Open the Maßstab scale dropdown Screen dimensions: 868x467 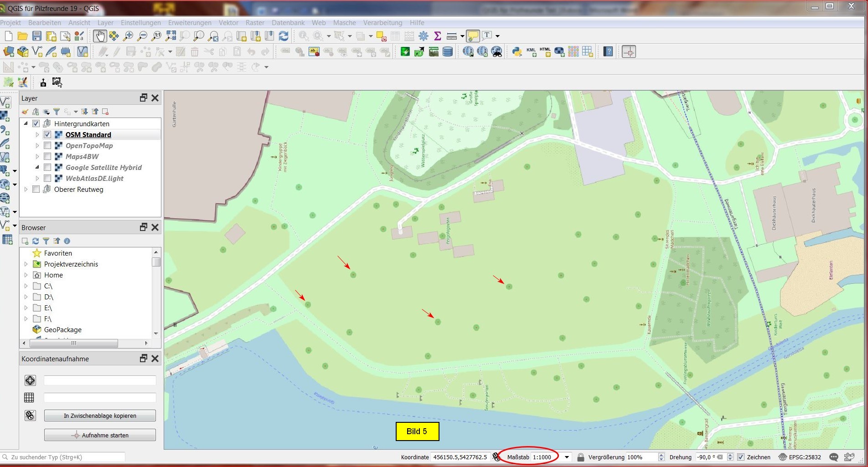click(567, 457)
